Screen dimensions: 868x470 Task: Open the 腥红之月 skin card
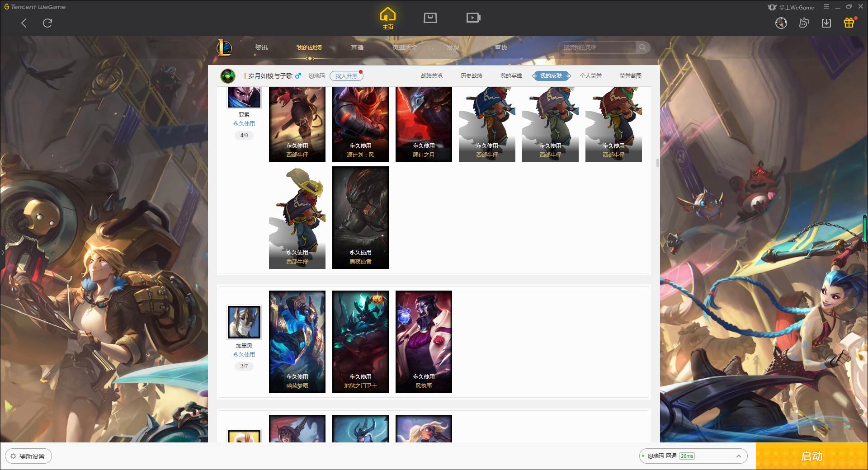(424, 124)
